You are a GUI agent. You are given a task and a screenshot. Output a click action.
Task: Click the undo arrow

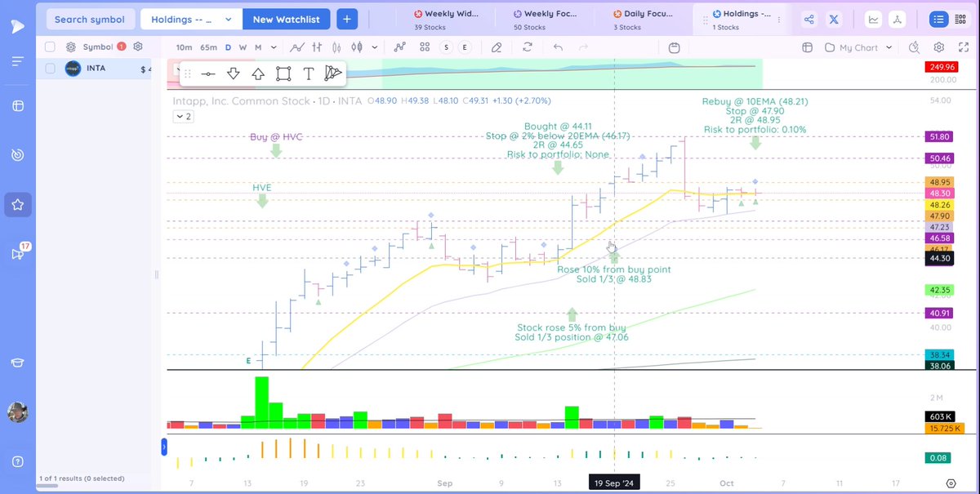pos(558,47)
